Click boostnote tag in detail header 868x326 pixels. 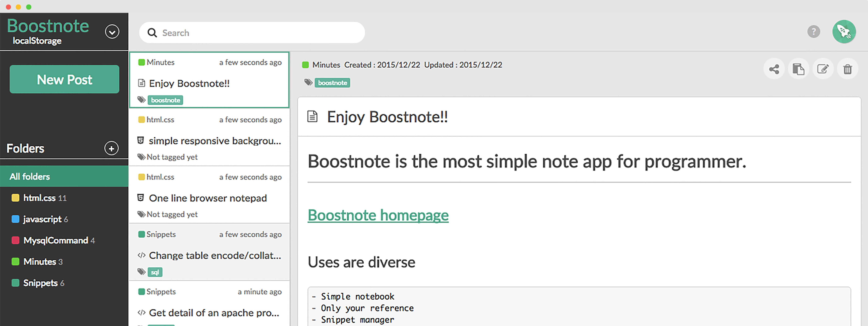(332, 83)
